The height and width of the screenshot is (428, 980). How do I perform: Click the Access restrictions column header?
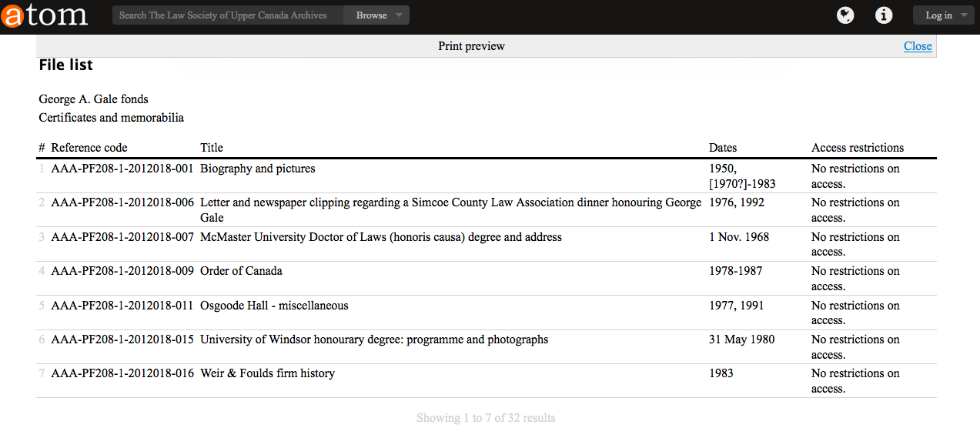[857, 148]
